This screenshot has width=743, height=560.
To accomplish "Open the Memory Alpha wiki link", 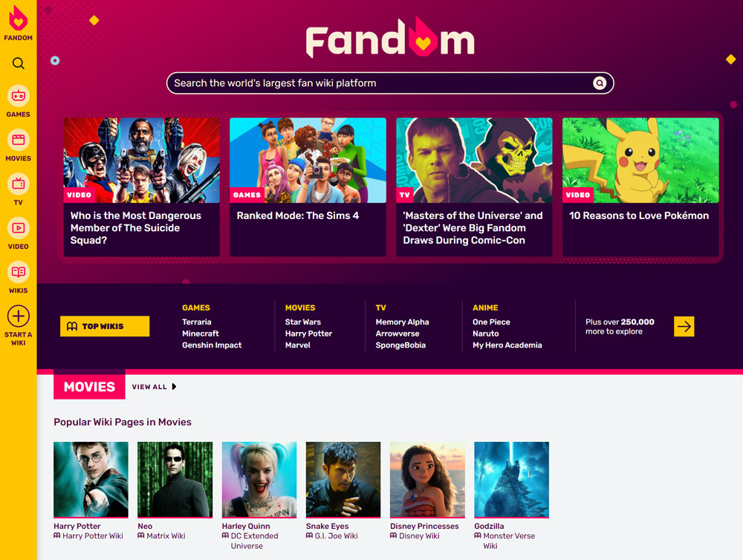I will coord(402,322).
